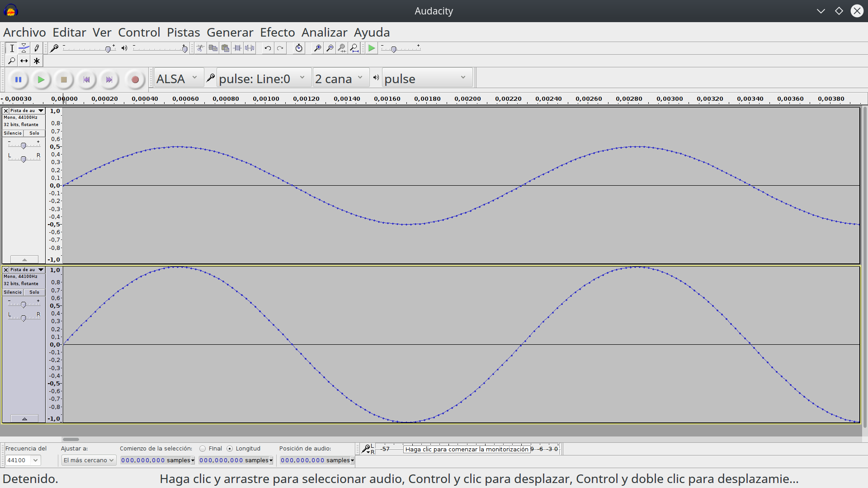Screen dimensions: 868x488
Task: Open pulse: Line:0 recording device dropdown
Action: point(264,79)
